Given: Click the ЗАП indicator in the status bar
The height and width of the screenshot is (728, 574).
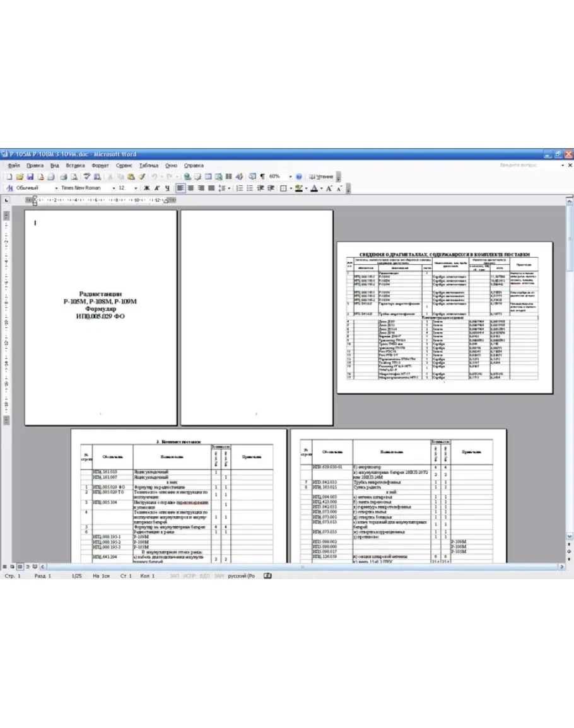Looking at the screenshot, I should [x=175, y=576].
